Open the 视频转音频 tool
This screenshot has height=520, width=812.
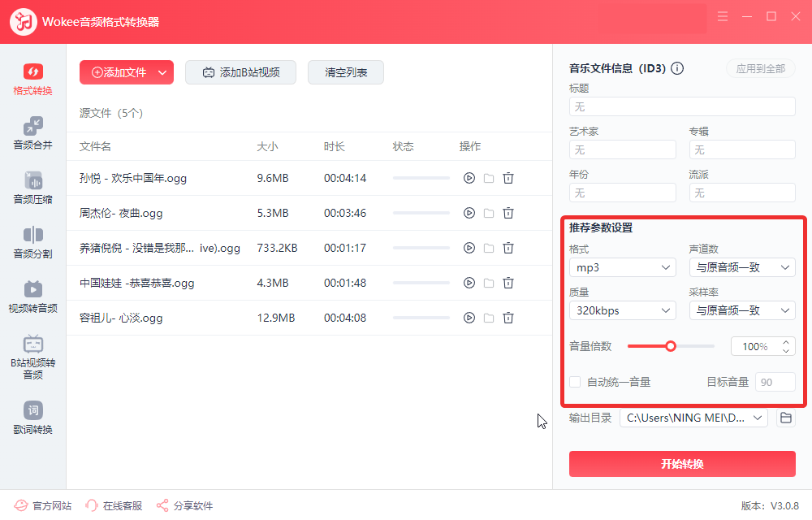click(32, 297)
